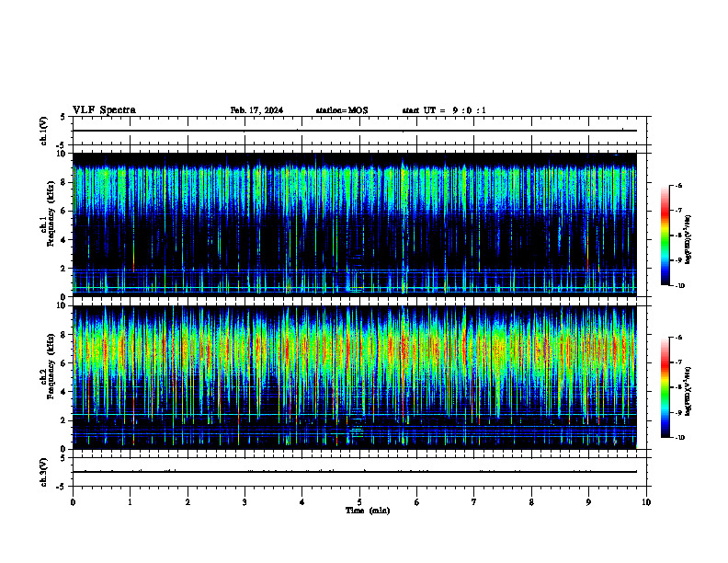Click the "5" tick on ch.1(V) axis
This screenshot has width=728, height=563.
(x=63, y=117)
